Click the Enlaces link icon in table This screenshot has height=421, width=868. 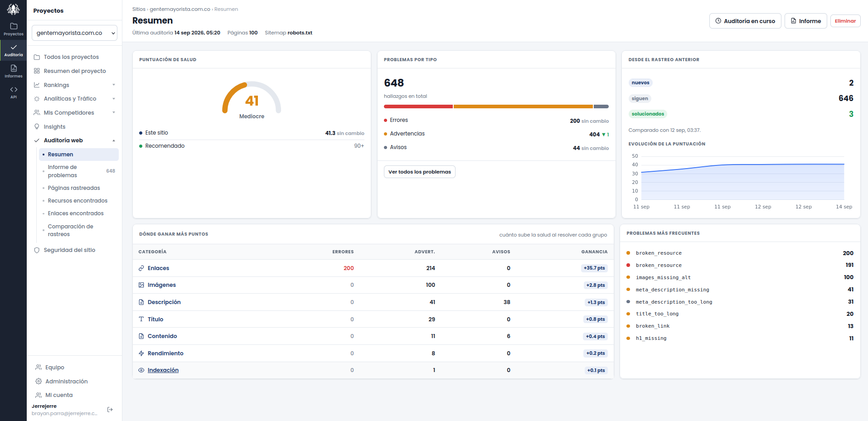tap(141, 268)
